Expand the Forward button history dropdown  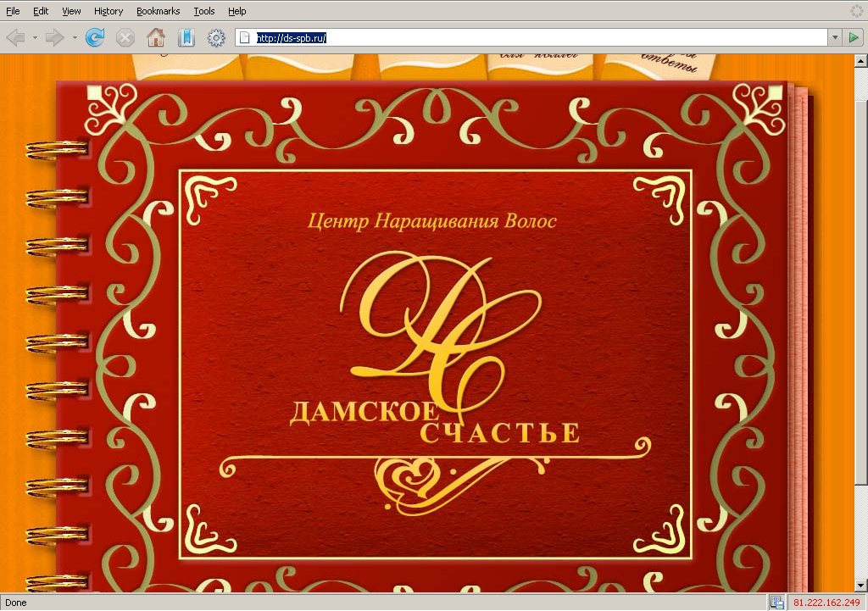coord(75,38)
